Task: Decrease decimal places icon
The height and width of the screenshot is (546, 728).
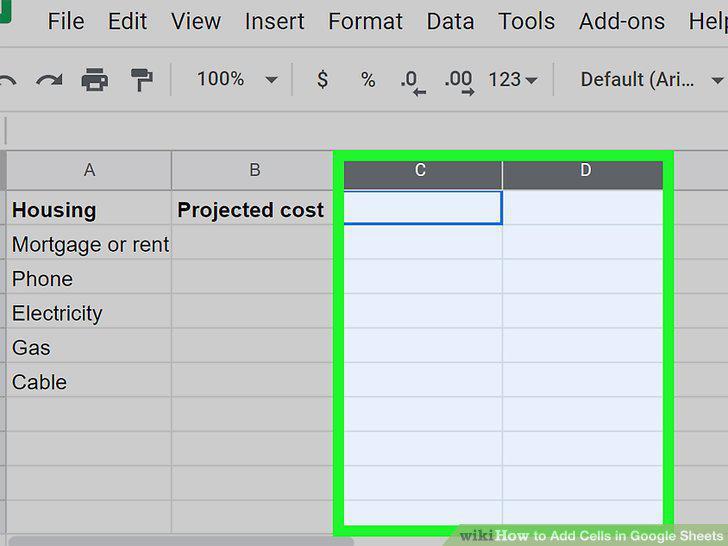Action: (x=413, y=82)
